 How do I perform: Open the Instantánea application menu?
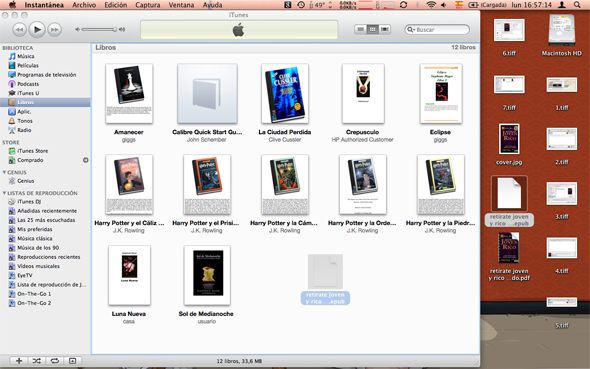pos(44,5)
